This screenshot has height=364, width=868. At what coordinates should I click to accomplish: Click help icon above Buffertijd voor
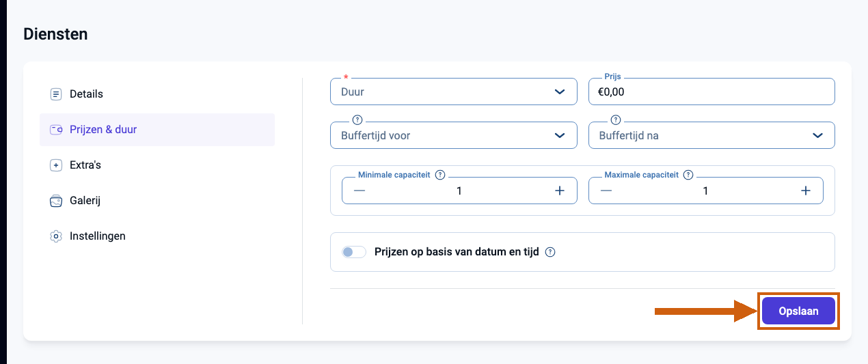[x=357, y=120]
